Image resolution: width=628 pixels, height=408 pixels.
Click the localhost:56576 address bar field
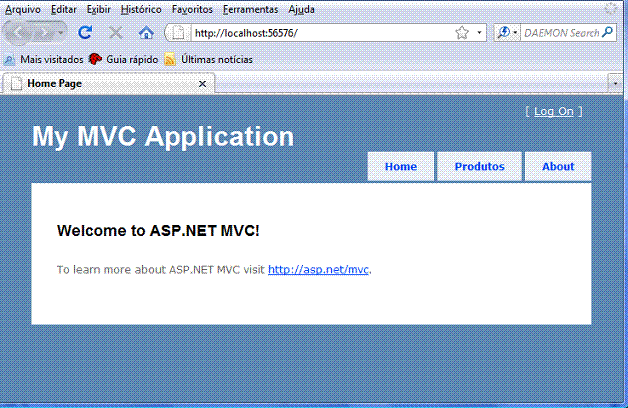pyautogui.click(x=322, y=33)
